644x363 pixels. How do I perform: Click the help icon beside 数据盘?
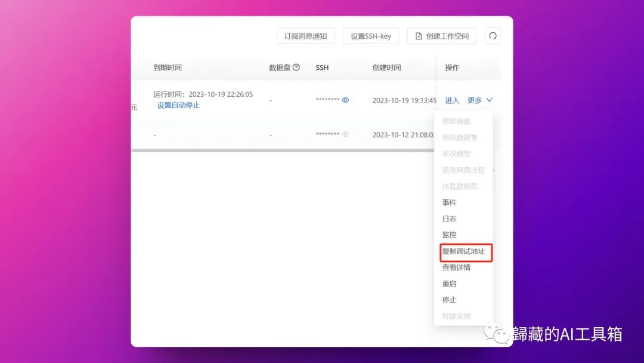click(x=296, y=67)
